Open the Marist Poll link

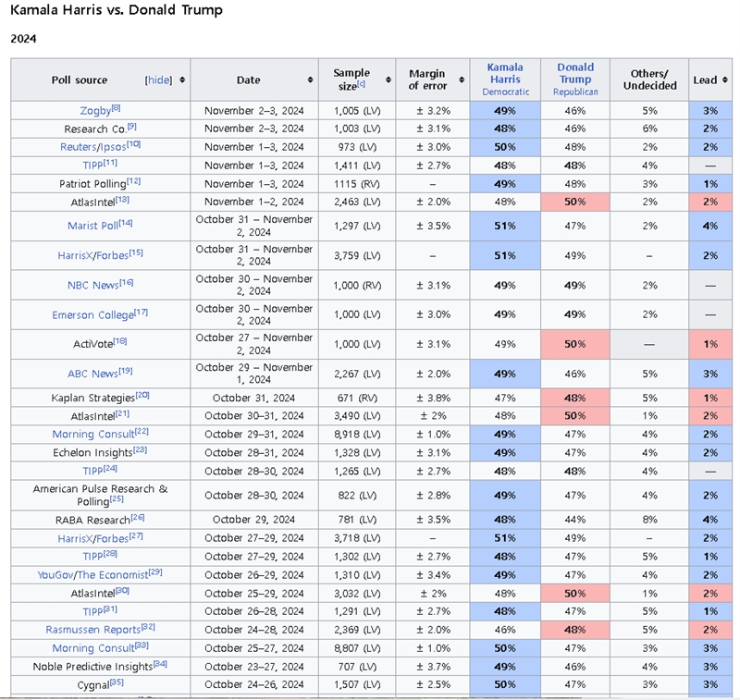91,226
